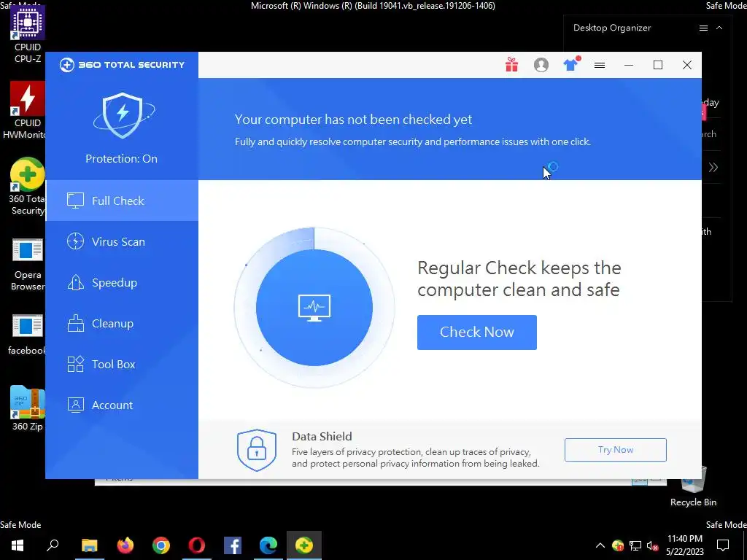Open the hamburger main menu
The width and height of the screenshot is (747, 560).
(x=600, y=65)
